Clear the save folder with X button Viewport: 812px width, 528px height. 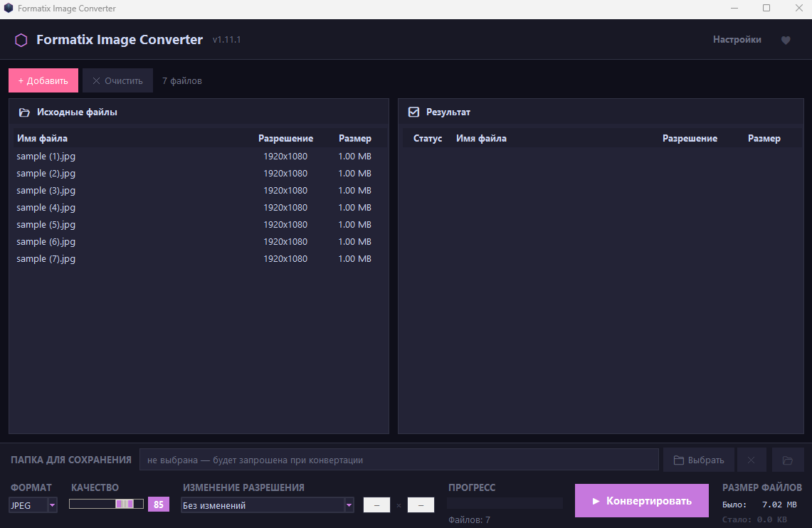click(x=751, y=460)
